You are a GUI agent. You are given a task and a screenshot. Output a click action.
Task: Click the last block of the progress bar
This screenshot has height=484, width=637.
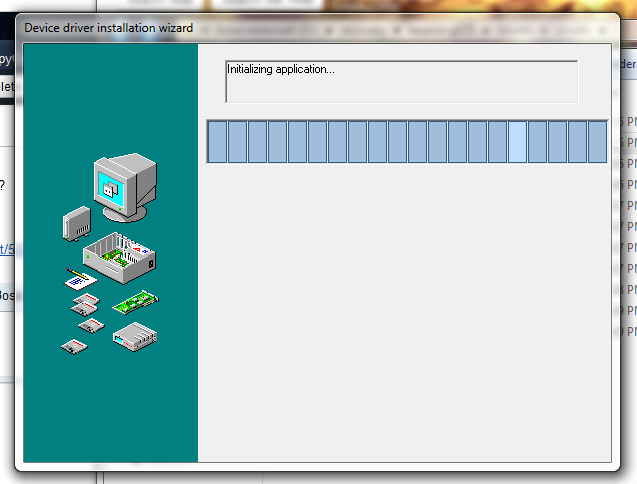[597, 141]
